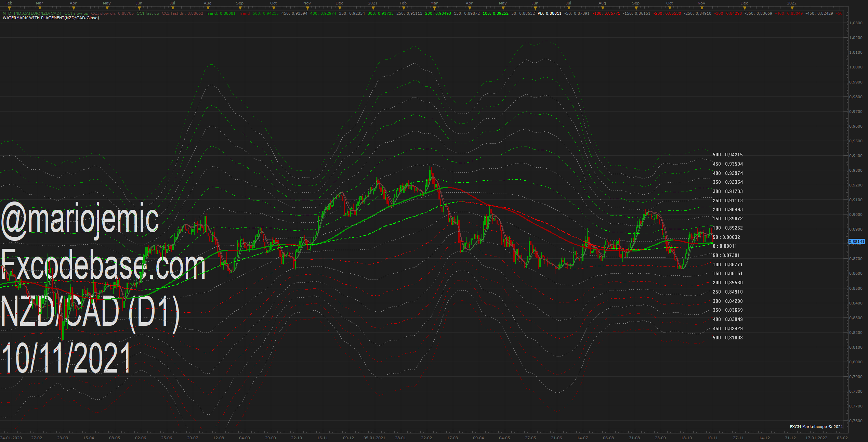868x442 pixels.
Task: Click the -450: 0,82429 entry in top legend
Action: tap(819, 14)
